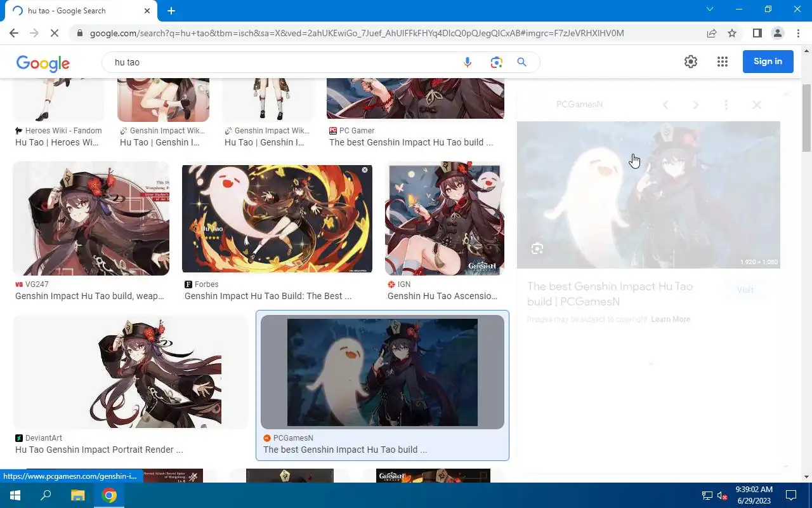Stop loading the page

[55, 33]
